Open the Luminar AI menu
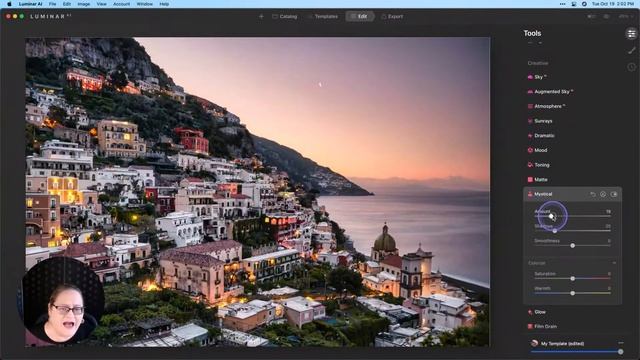 30,4
